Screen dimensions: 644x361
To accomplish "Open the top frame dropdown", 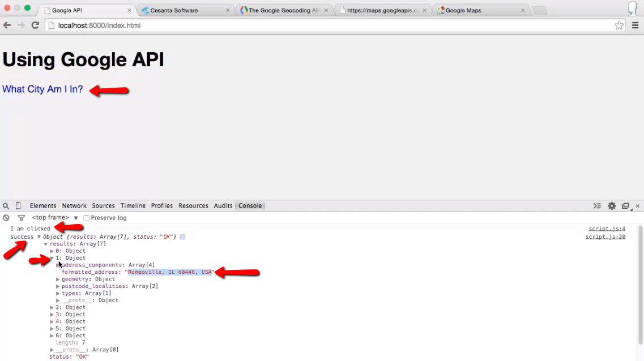I will click(55, 218).
